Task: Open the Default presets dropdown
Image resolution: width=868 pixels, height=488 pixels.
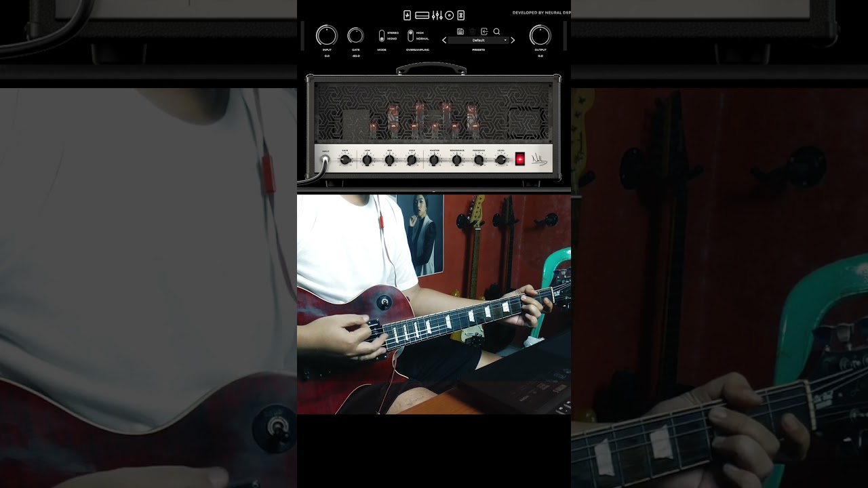Action: click(478, 40)
